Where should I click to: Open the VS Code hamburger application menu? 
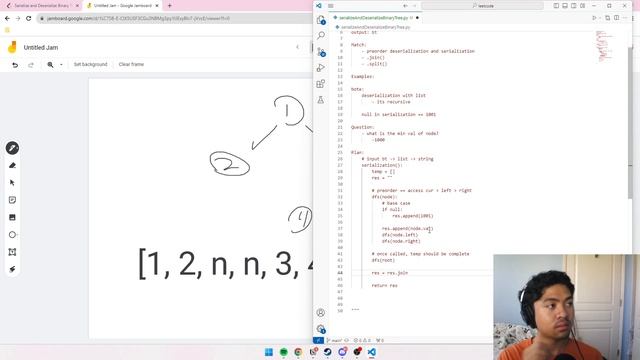pyautogui.click(x=331, y=6)
